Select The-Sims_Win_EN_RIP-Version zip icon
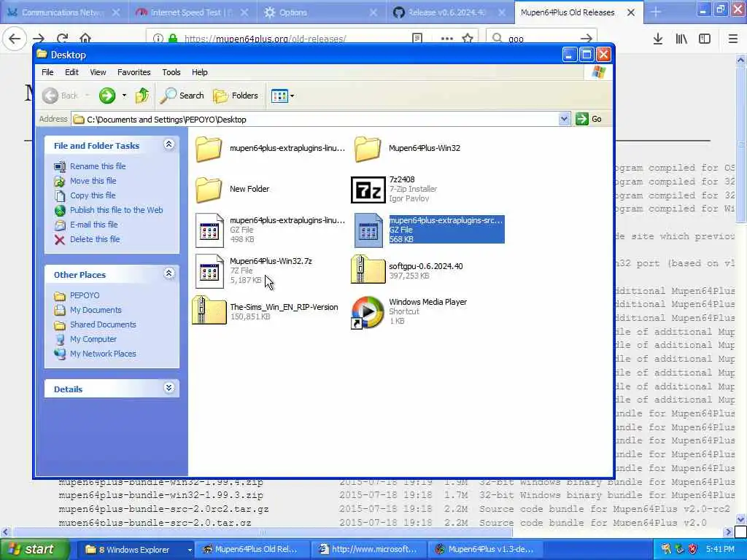The image size is (747, 560). pos(209,310)
